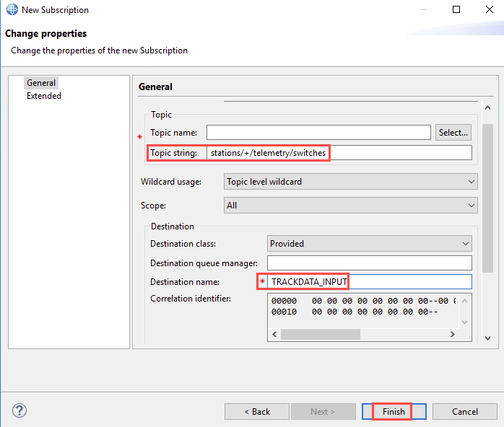504x427 pixels.
Task: Click the 'Wildcard usage:' label
Action: coord(171,182)
